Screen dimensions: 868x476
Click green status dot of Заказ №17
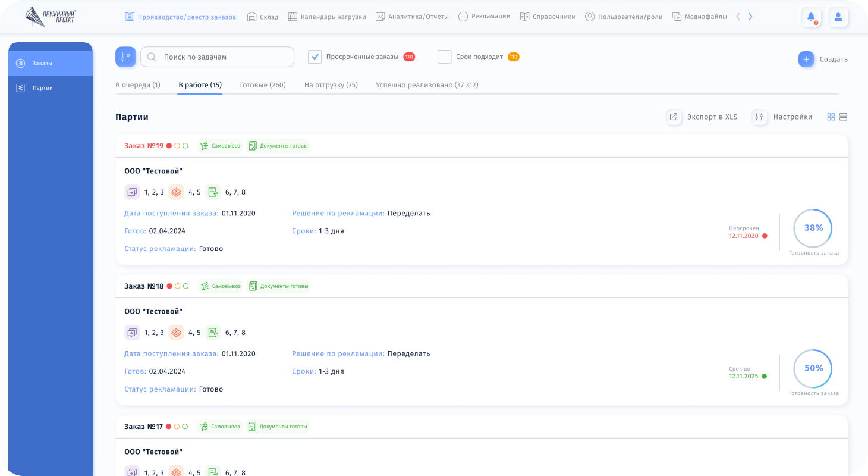click(185, 427)
